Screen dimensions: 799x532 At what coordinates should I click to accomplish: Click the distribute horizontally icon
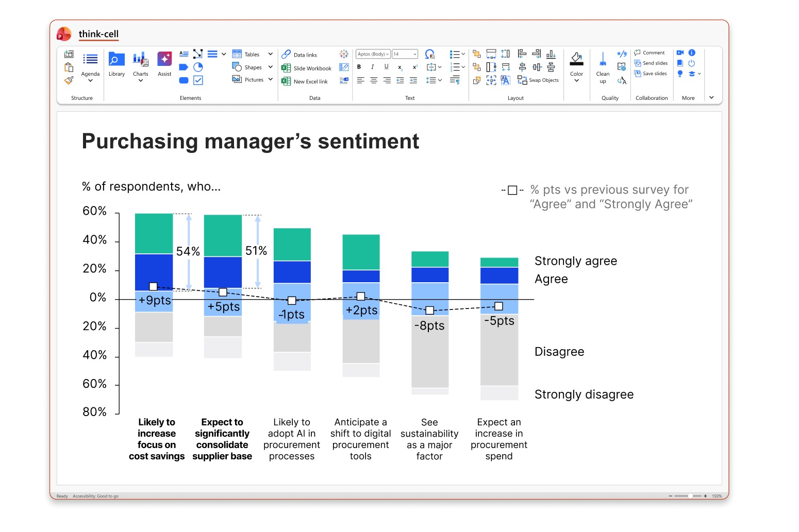[537, 67]
